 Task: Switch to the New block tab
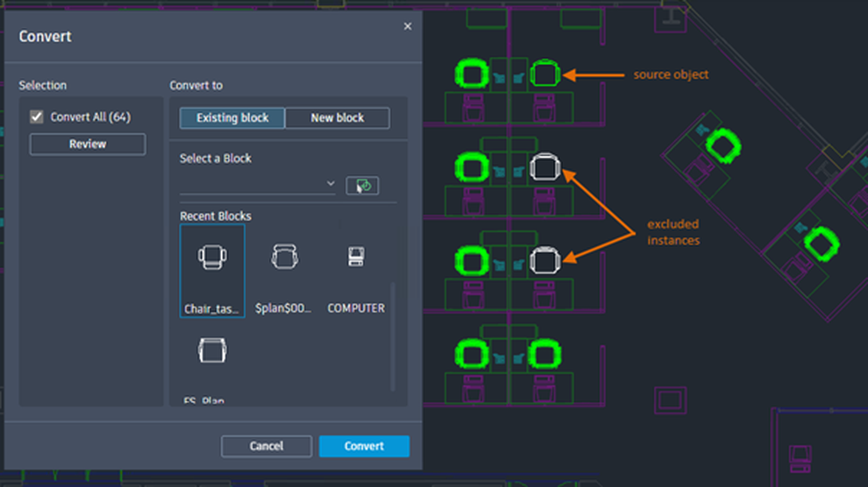(338, 117)
